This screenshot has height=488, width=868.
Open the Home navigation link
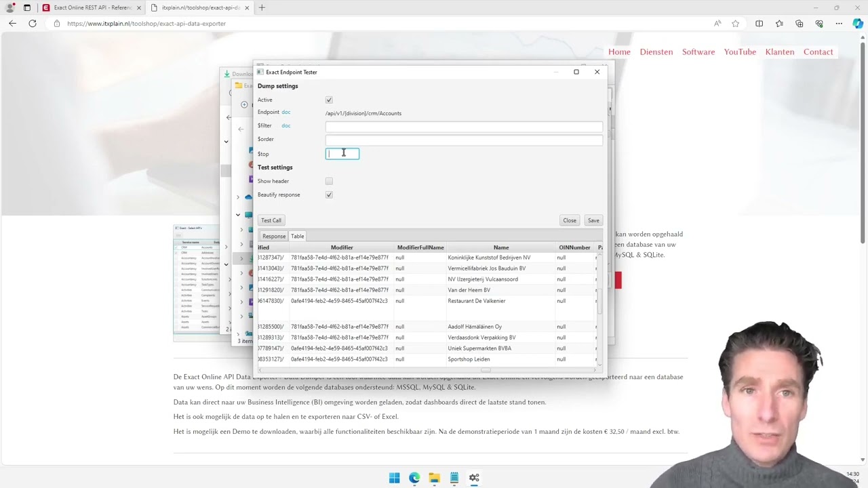pyautogui.click(x=619, y=52)
